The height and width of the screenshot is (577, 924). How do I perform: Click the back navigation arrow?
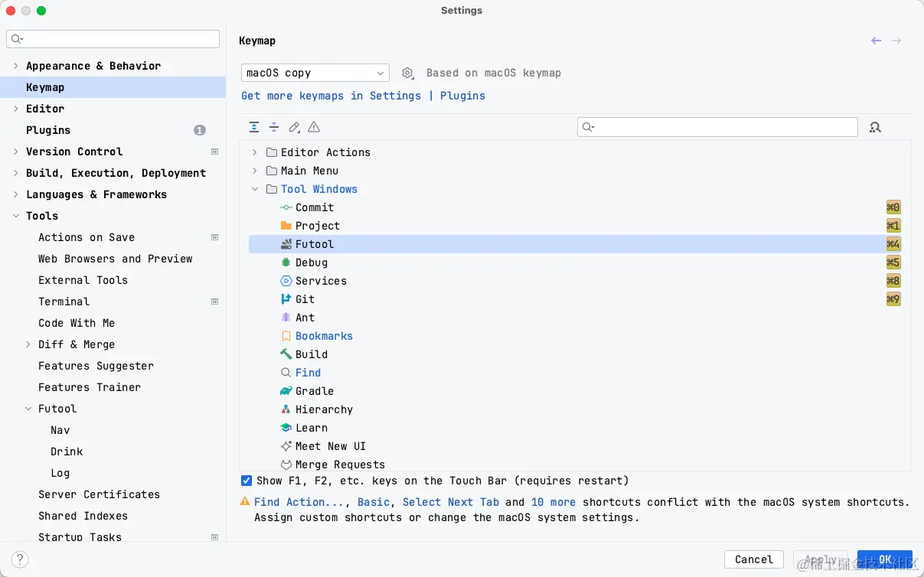[x=876, y=41]
